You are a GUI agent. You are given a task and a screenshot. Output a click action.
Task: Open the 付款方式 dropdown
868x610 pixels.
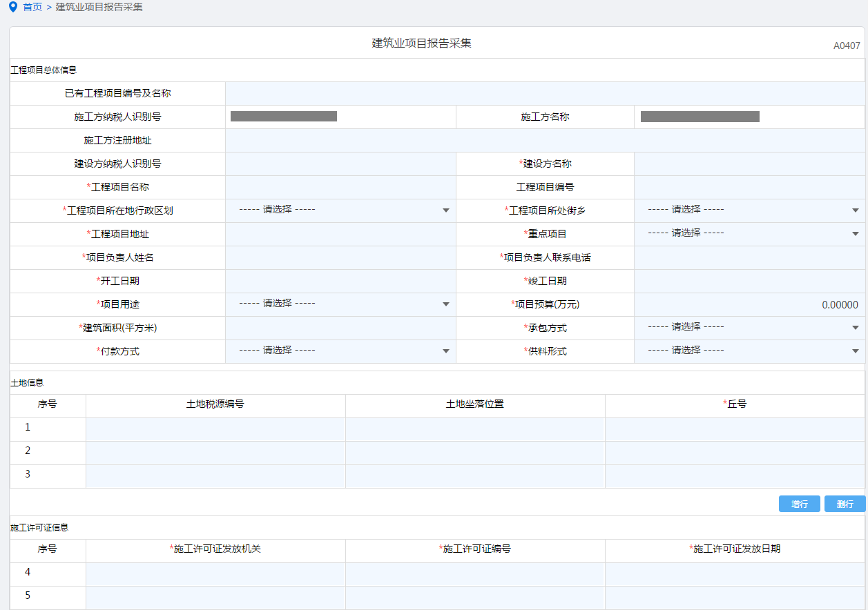click(340, 351)
